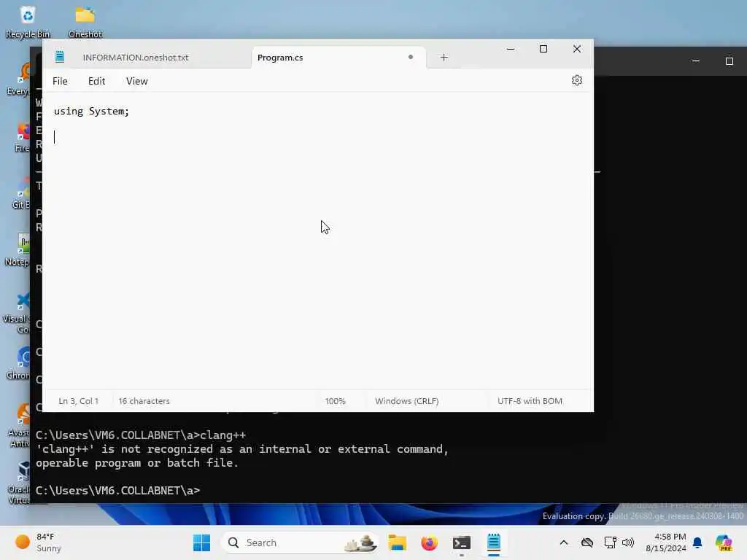The height and width of the screenshot is (560, 747).
Task: Click unsaved dot on Program.cs tab
Action: point(410,57)
